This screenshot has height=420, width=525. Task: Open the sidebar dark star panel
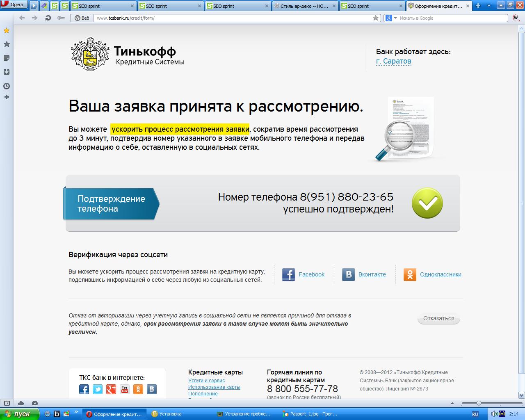[x=6, y=44]
